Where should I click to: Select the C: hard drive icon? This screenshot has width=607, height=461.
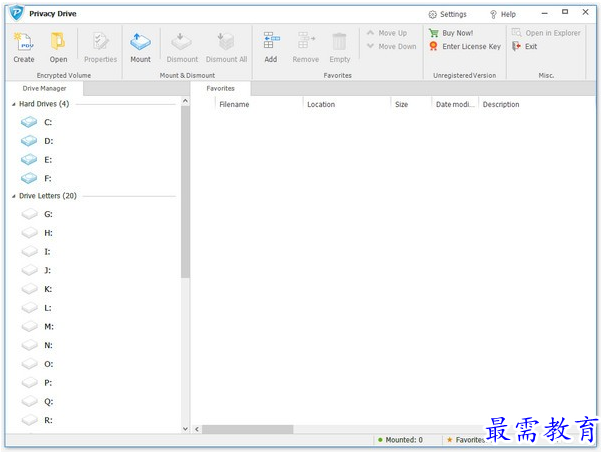30,122
